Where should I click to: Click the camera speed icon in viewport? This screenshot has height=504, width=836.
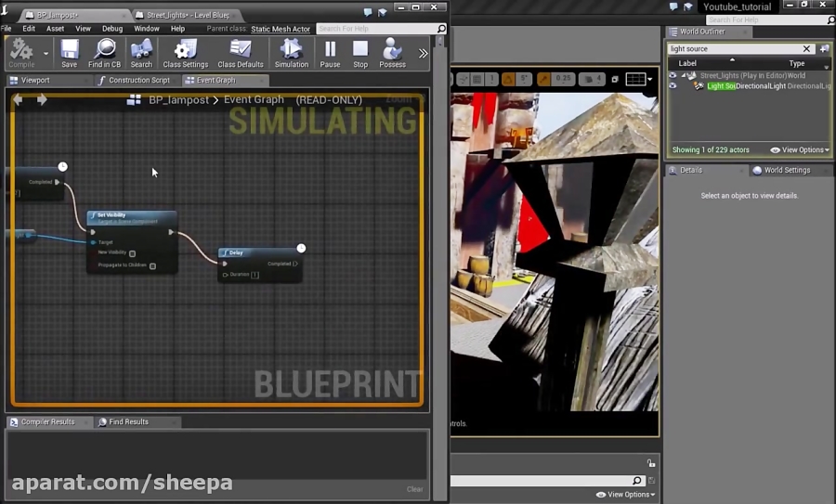tap(589, 79)
